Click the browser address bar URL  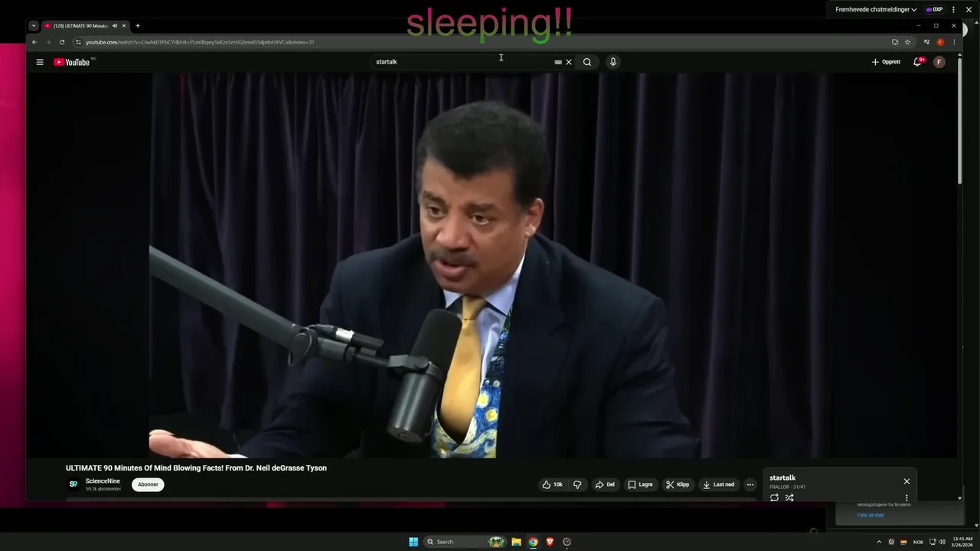(200, 42)
